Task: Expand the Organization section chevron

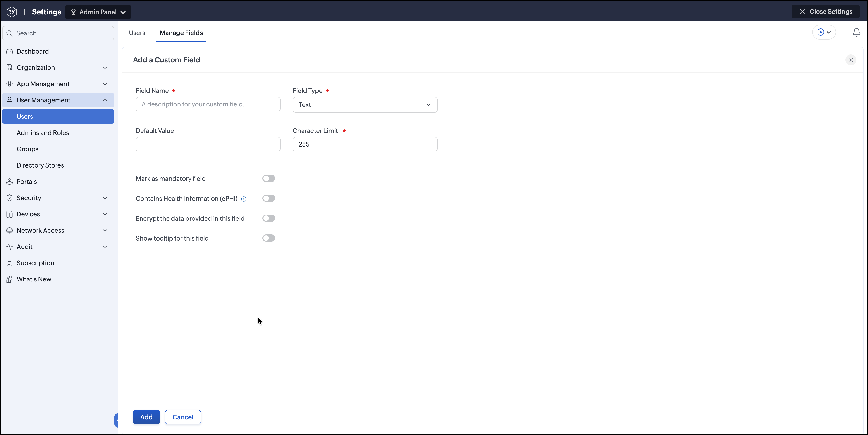Action: 105,68
